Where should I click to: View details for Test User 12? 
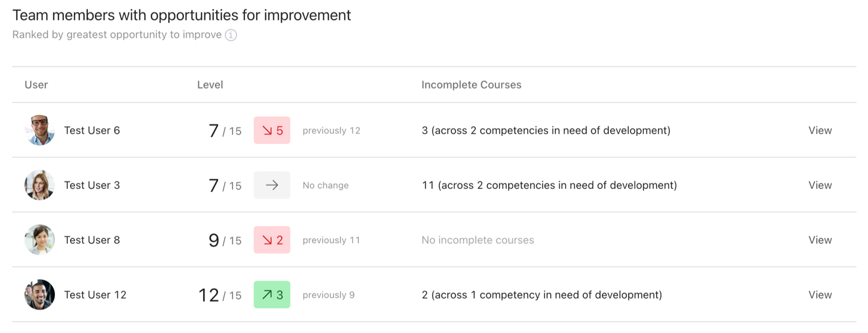click(x=820, y=295)
